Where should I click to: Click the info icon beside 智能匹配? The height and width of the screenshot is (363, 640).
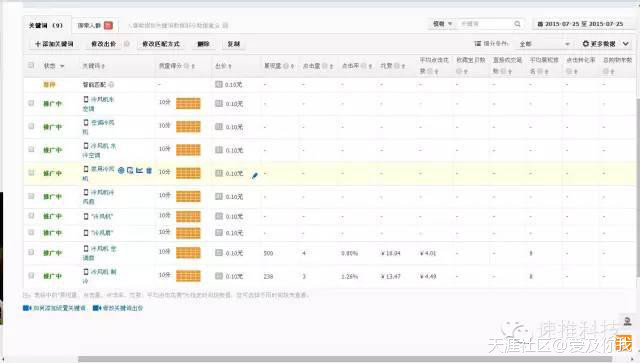click(x=111, y=85)
